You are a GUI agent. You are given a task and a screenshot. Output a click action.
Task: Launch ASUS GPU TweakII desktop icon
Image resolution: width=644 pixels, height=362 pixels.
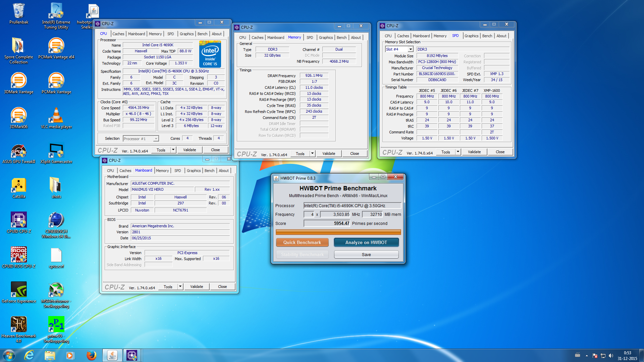[x=19, y=153]
